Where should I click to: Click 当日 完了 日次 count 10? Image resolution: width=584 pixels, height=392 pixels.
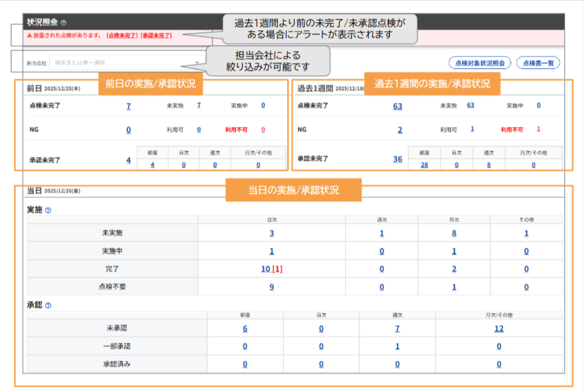point(265,269)
